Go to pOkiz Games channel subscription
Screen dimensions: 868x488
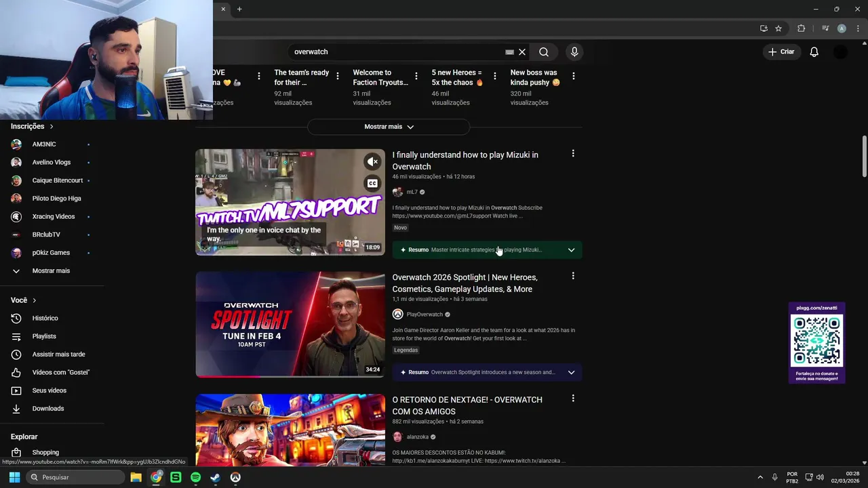click(x=52, y=253)
